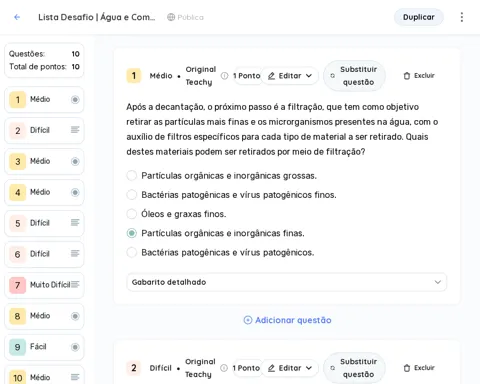Click the question text beginning Após a decantação
Viewport: 480px width, 384px height.
282,129
